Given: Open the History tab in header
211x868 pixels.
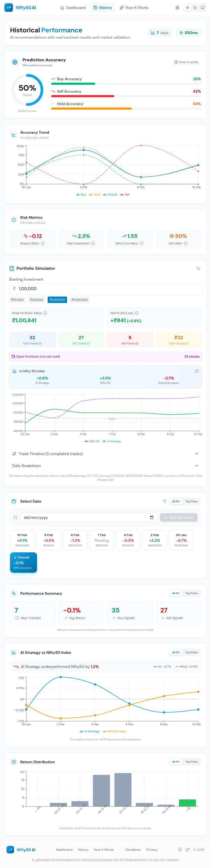Looking at the screenshot, I should click(x=103, y=7).
